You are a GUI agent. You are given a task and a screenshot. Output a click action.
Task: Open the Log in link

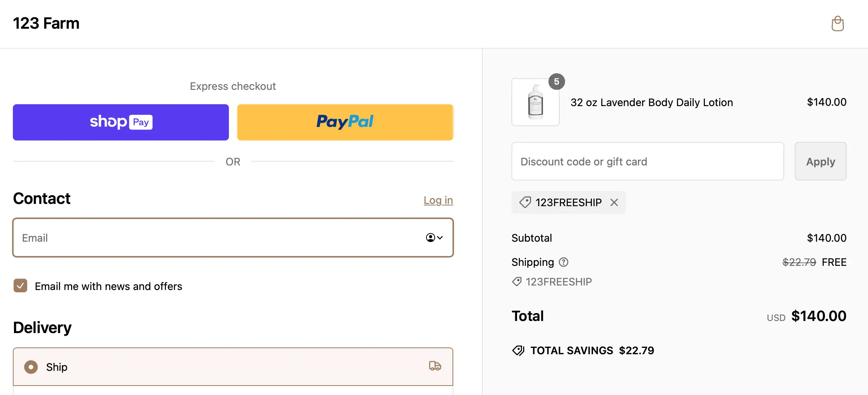coord(438,200)
